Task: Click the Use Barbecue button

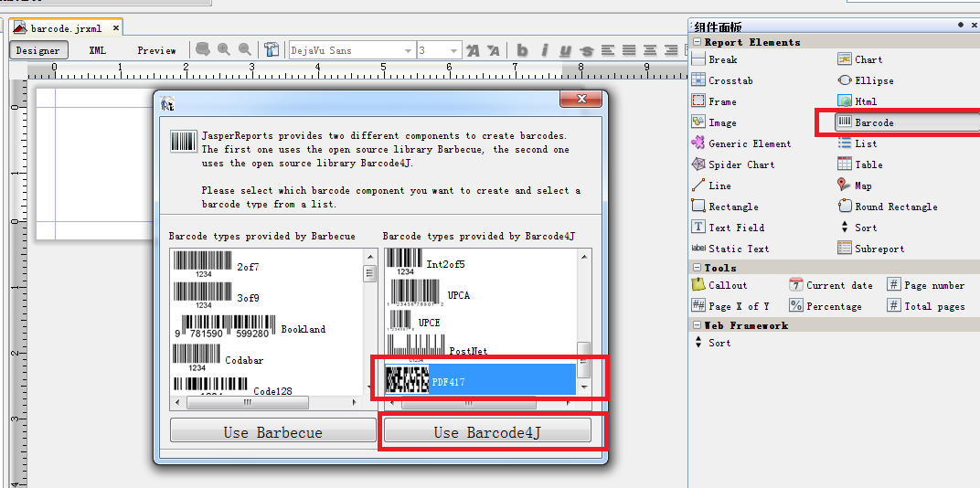Action: 273,432
